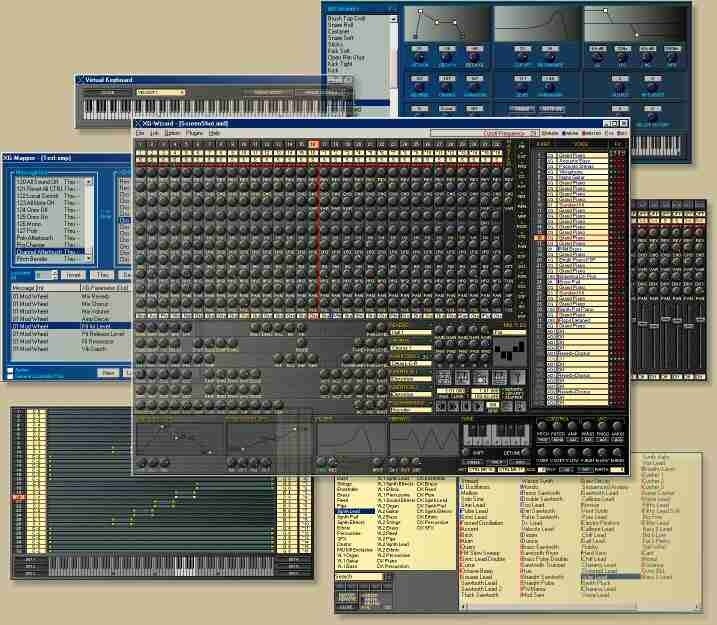Click the PITCH control knob at bottom right
717x625 pixels.
tap(542, 427)
